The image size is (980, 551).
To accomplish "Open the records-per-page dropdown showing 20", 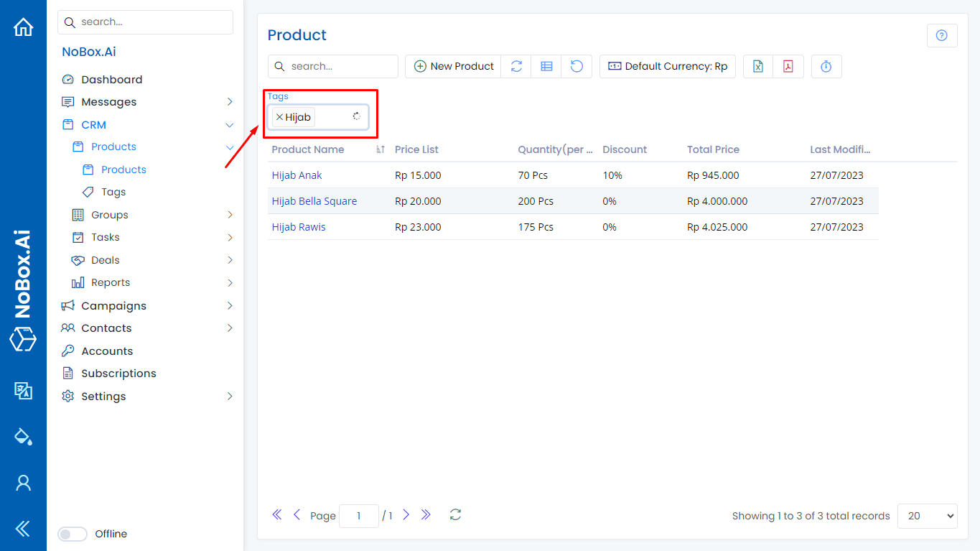I will point(927,516).
